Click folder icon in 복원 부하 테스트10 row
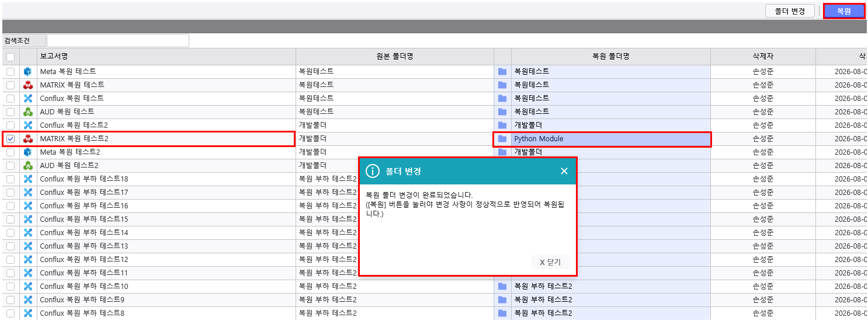The width and height of the screenshot is (868, 321). [502, 286]
